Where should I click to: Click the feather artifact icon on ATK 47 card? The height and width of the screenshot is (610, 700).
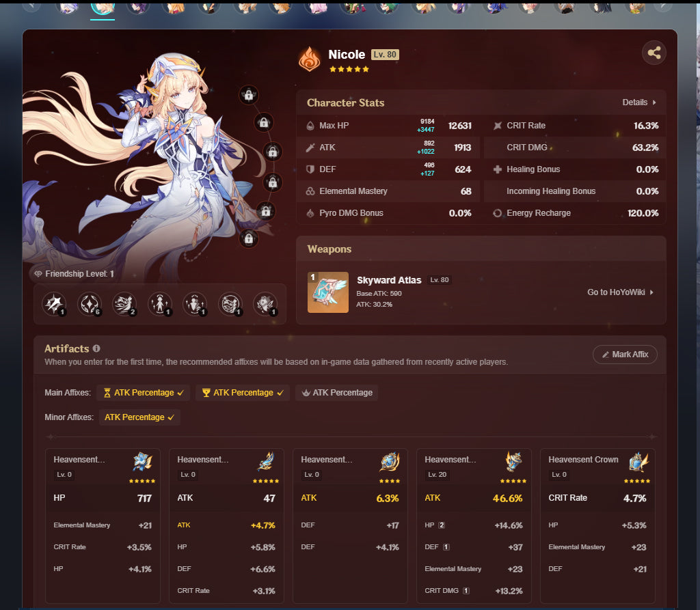point(266,461)
